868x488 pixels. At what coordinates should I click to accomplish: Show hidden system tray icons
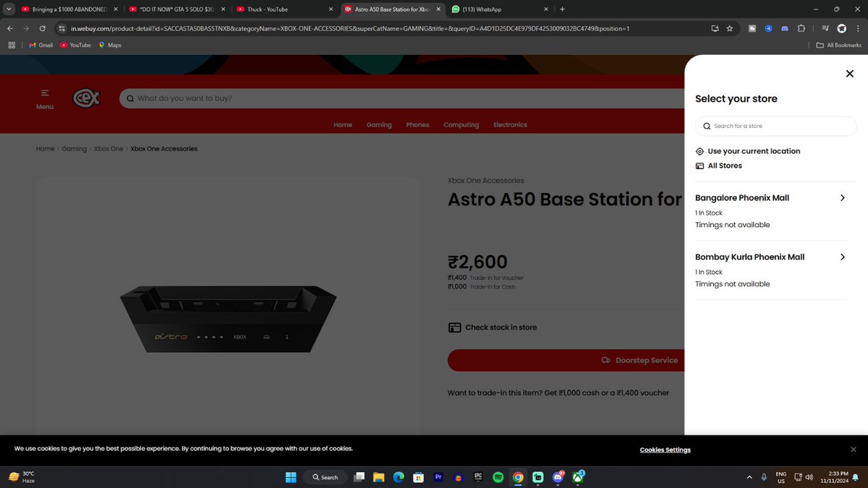[749, 477]
